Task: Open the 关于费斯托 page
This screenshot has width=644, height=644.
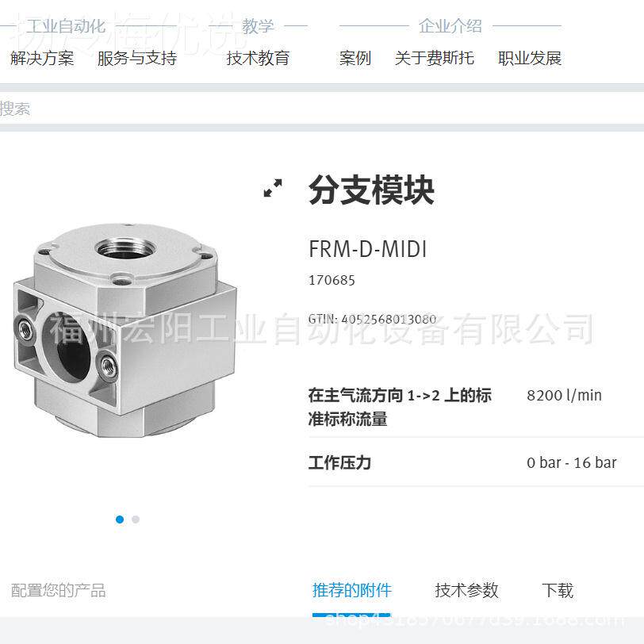Action: point(435,58)
